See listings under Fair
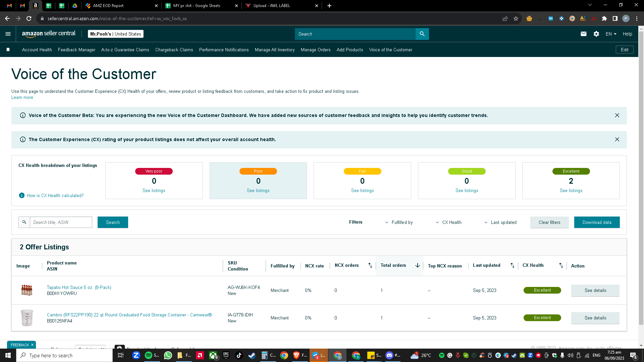The height and width of the screenshot is (362, 644). 363,190
